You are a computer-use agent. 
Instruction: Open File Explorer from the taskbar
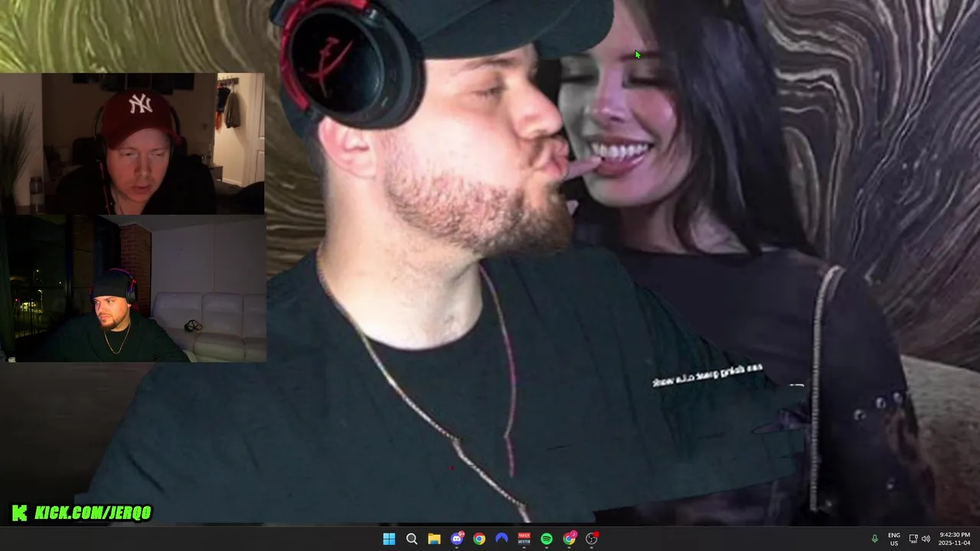tap(434, 539)
